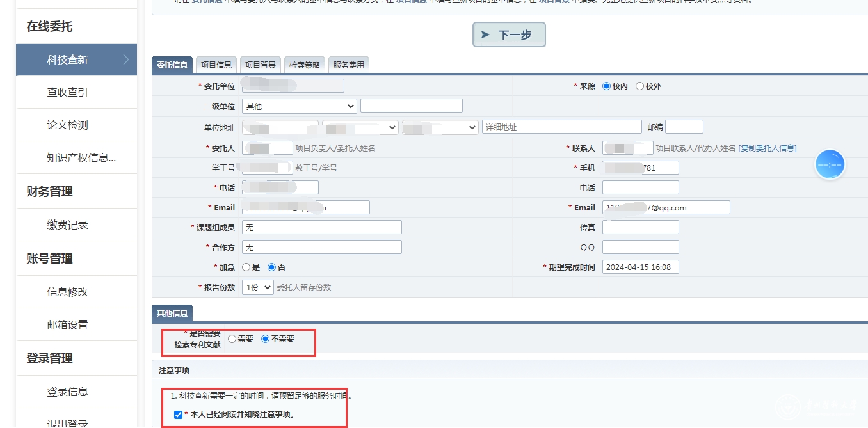Switch to the 服务费用 tab
Viewport: 868px width, 428px height.
tap(348, 65)
